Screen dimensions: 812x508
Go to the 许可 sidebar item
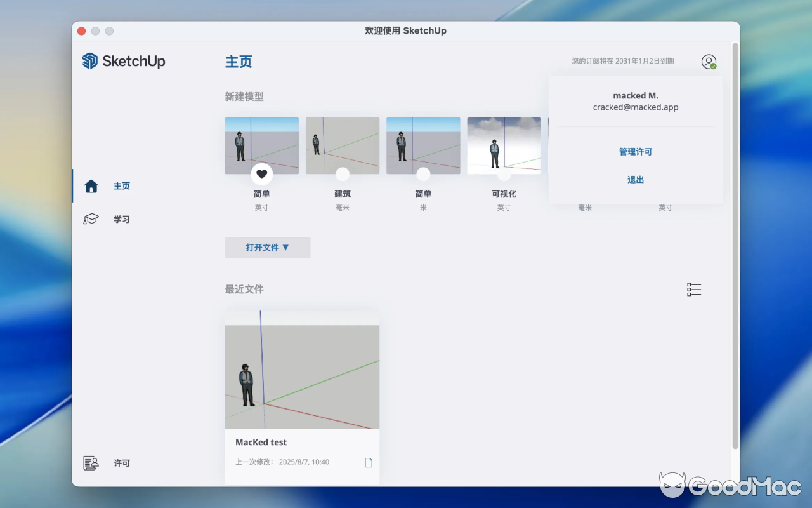[x=122, y=463]
